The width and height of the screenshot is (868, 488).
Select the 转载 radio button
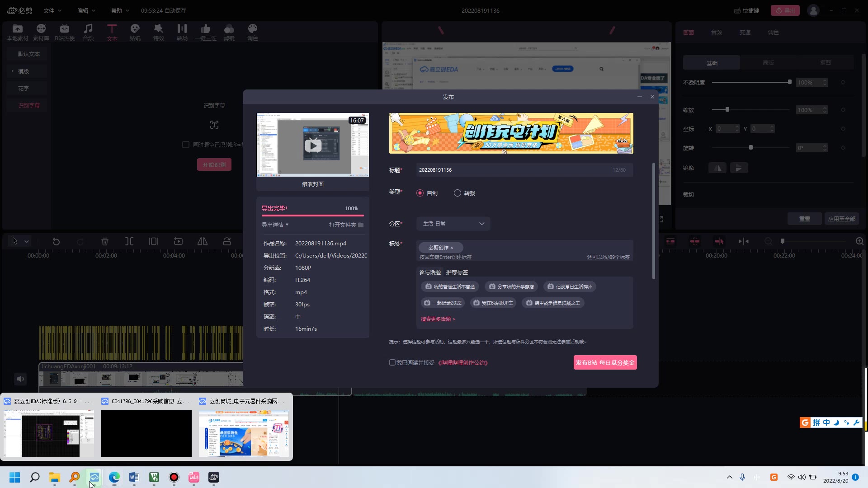tap(457, 192)
